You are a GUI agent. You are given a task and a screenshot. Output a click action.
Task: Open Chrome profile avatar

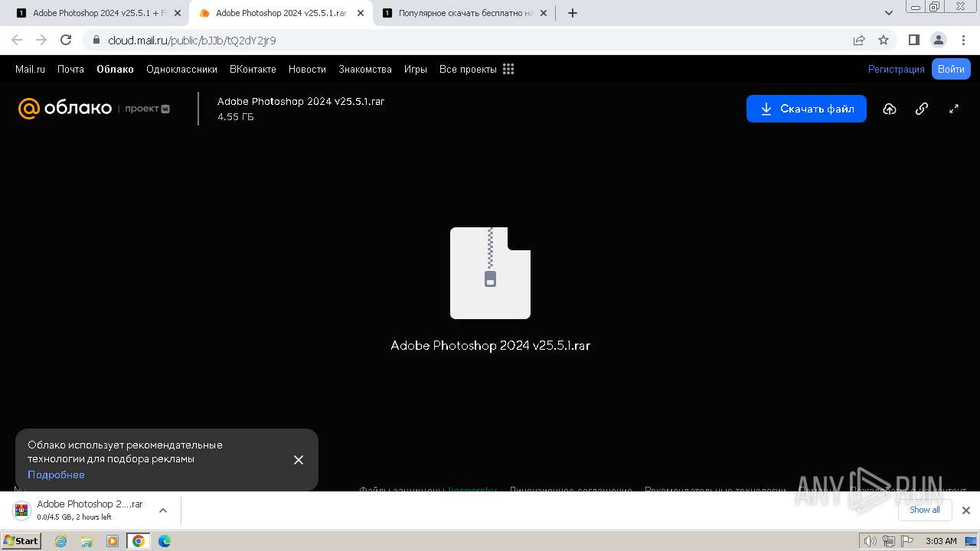[938, 40]
